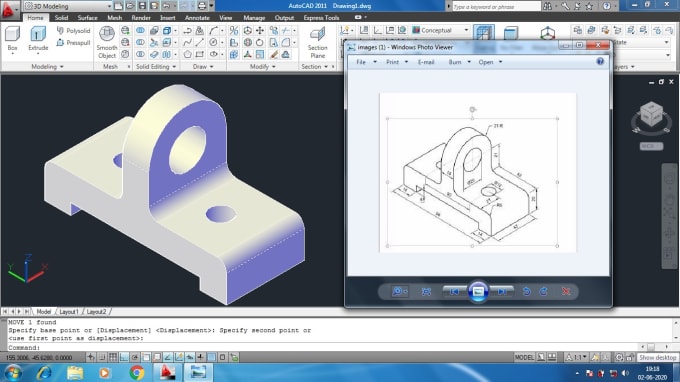Screen dimensions: 680x382
Task: Go to previous image in Photo Viewer
Action: click(454, 291)
